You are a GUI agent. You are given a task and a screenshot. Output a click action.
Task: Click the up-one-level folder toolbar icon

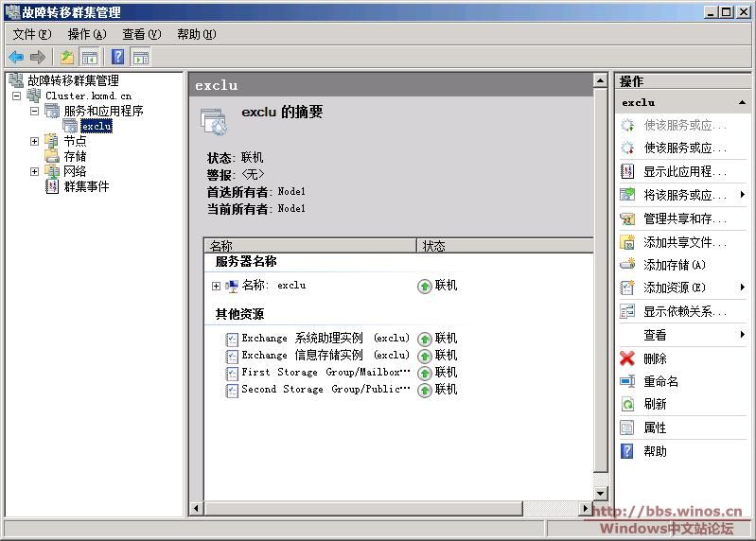click(67, 58)
